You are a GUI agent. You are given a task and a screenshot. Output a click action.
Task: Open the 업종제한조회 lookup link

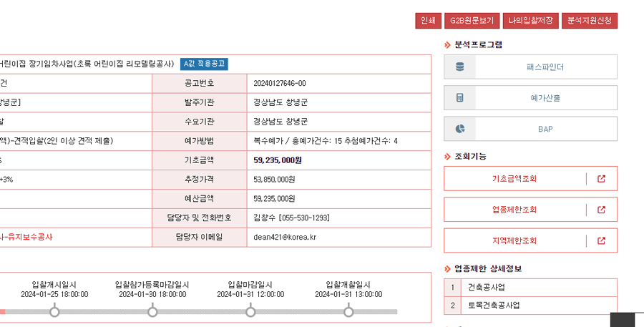point(514,210)
